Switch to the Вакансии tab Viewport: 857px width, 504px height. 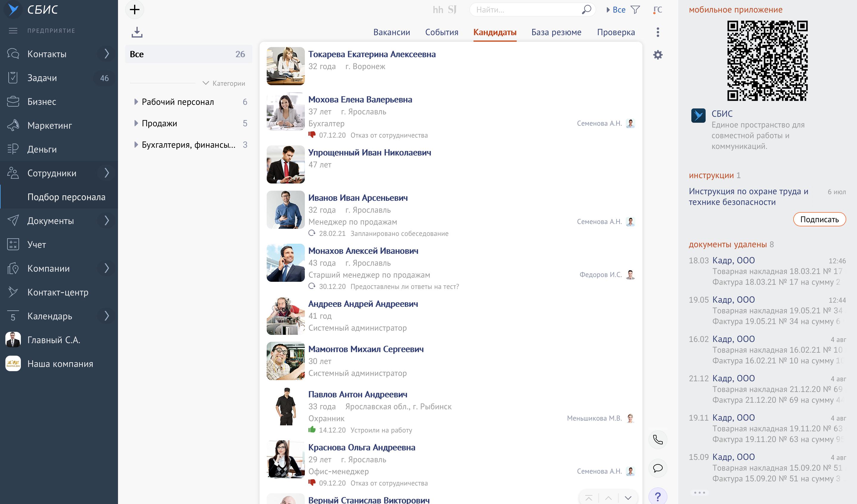coord(392,32)
